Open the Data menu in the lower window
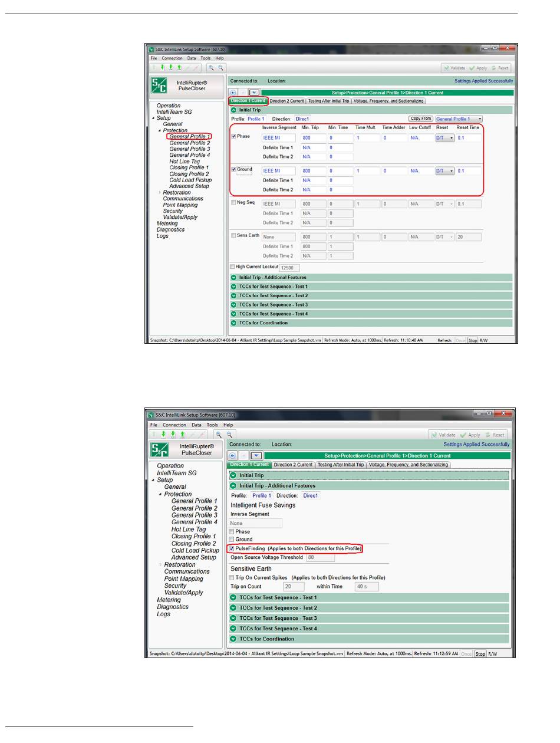The width and height of the screenshot is (560, 743). [x=196, y=425]
